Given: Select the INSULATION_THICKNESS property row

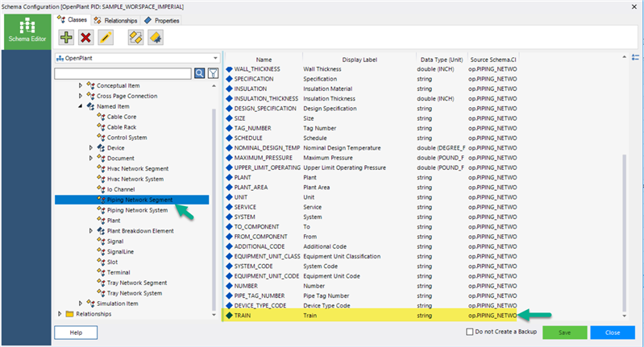Looking at the screenshot, I should click(372, 98).
